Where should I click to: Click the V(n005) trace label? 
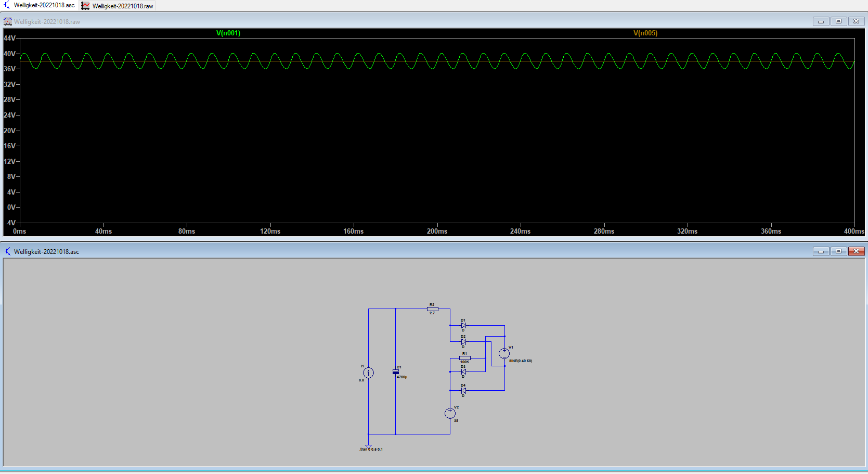(x=645, y=33)
